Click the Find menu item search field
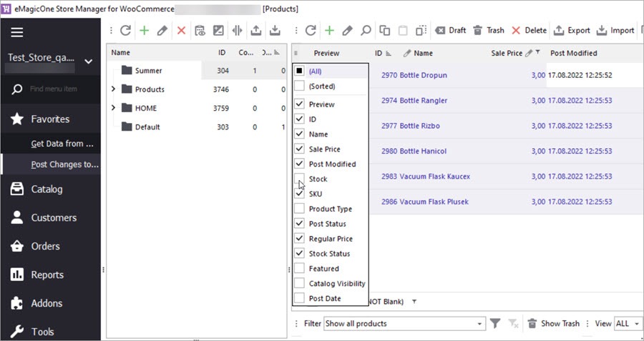 pos(61,89)
